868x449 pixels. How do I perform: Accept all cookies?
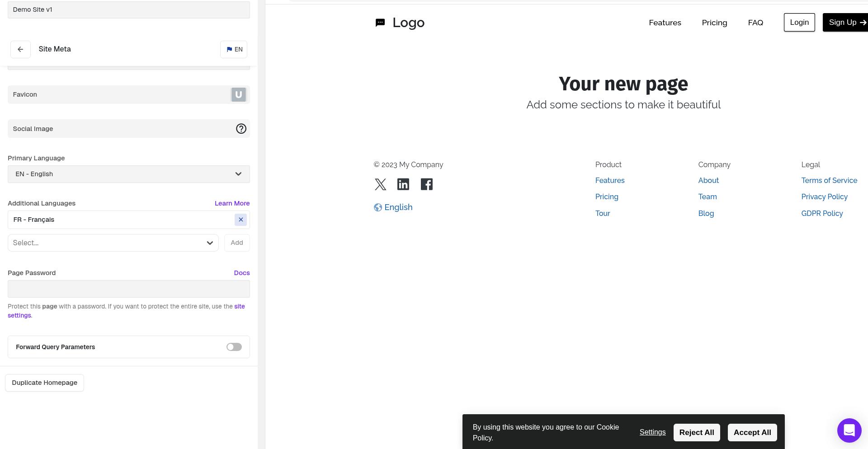752,432
